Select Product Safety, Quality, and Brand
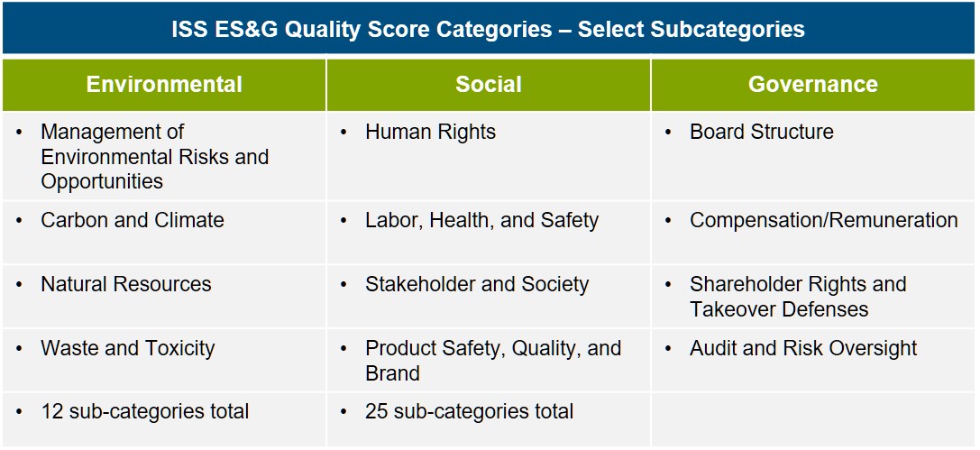Screen dimensions: 980x450 [x=493, y=360]
